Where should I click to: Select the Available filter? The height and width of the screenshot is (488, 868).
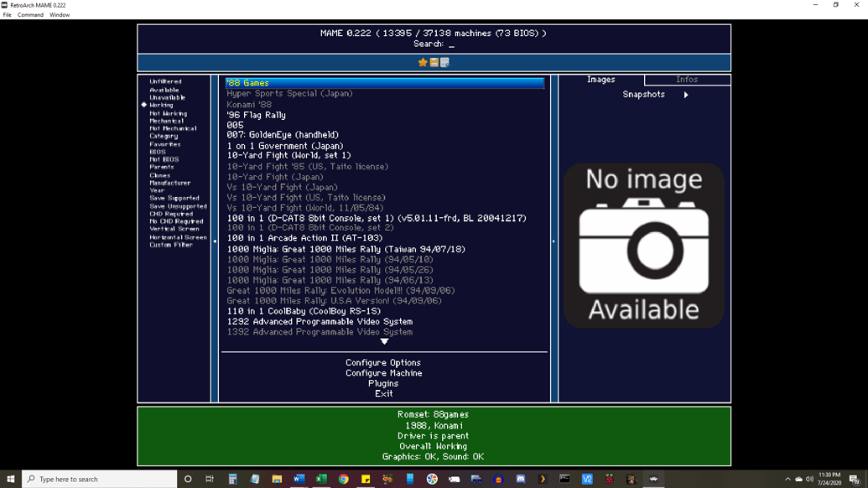(164, 90)
